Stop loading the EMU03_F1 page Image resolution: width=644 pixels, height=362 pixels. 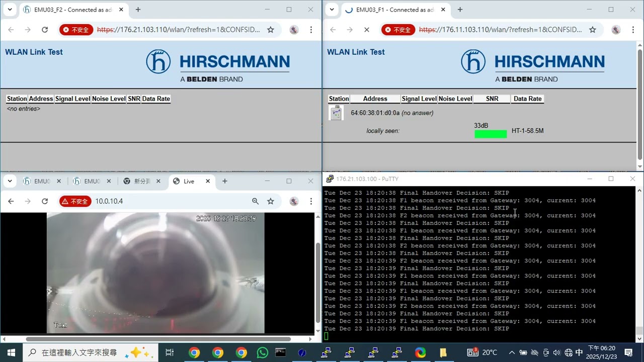(x=367, y=30)
